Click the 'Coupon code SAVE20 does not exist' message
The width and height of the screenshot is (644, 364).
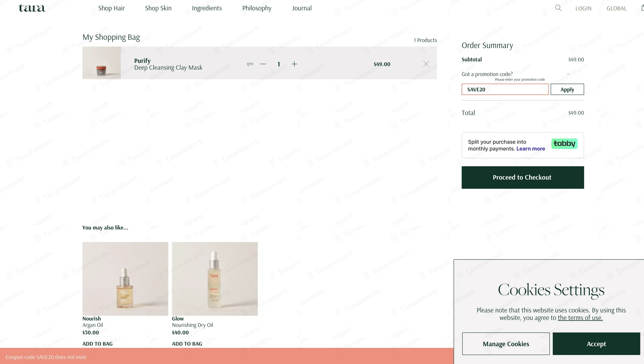click(46, 357)
